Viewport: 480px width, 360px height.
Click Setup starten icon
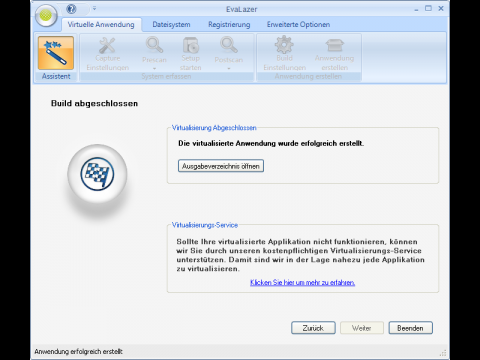click(x=191, y=45)
